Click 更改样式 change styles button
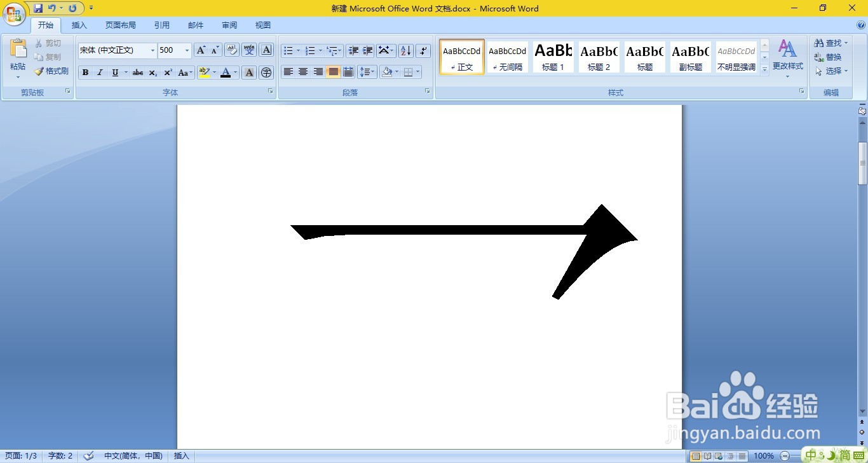868x463 pixels. pyautogui.click(x=787, y=59)
